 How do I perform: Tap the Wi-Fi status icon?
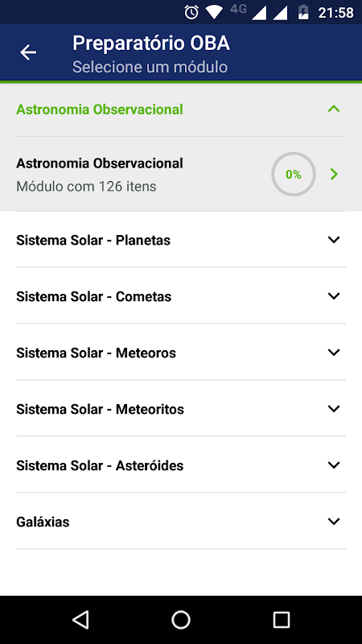point(214,12)
